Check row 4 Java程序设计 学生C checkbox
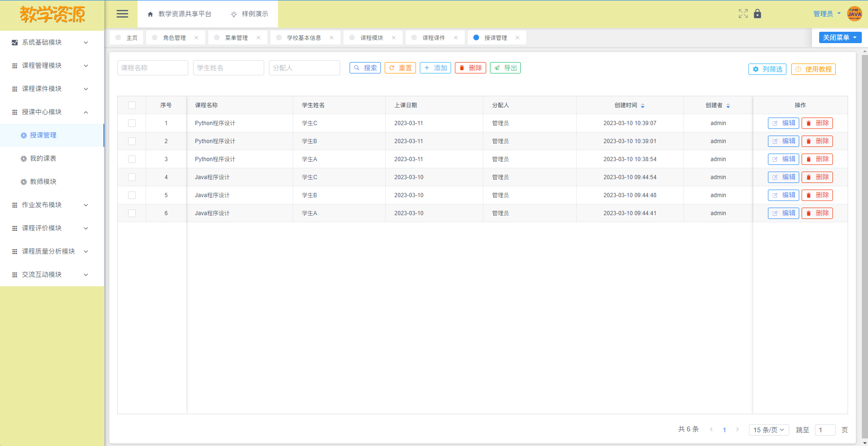Viewport: 868px width, 446px height. (132, 177)
